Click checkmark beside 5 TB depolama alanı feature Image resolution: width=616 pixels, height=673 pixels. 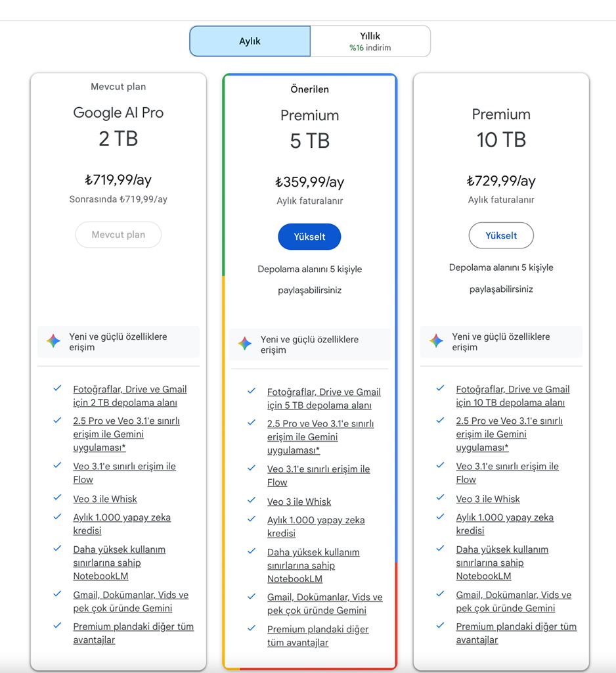(252, 391)
